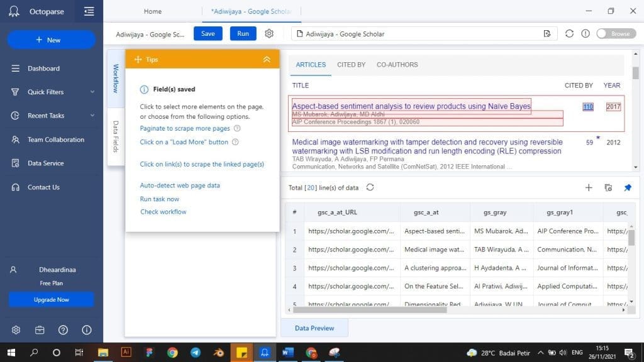Switch to the Home tab

click(x=153, y=11)
